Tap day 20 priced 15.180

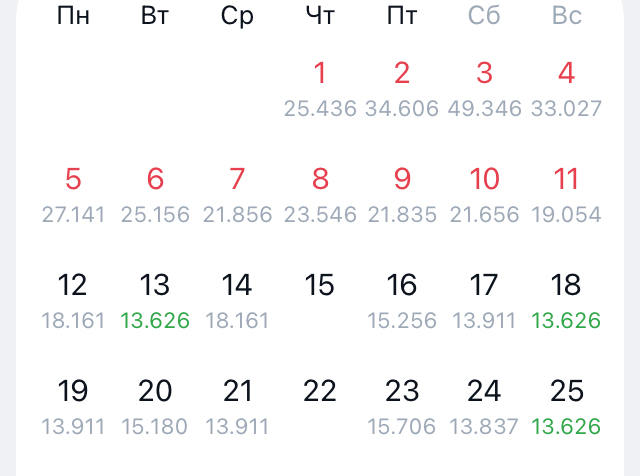tap(155, 405)
